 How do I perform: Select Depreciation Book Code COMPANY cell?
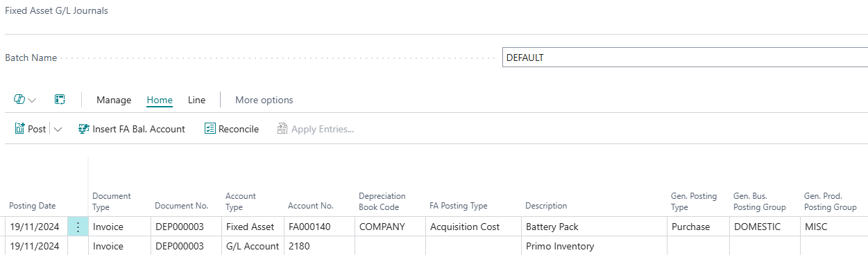[389, 227]
